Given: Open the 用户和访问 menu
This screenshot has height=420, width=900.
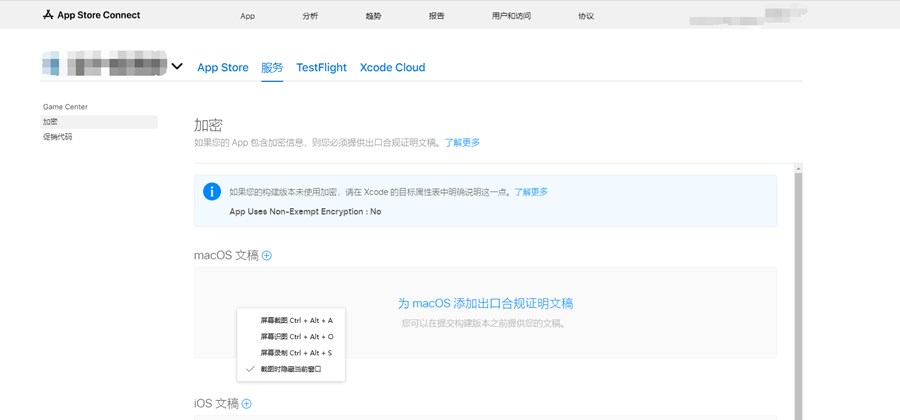Looking at the screenshot, I should click(x=511, y=16).
